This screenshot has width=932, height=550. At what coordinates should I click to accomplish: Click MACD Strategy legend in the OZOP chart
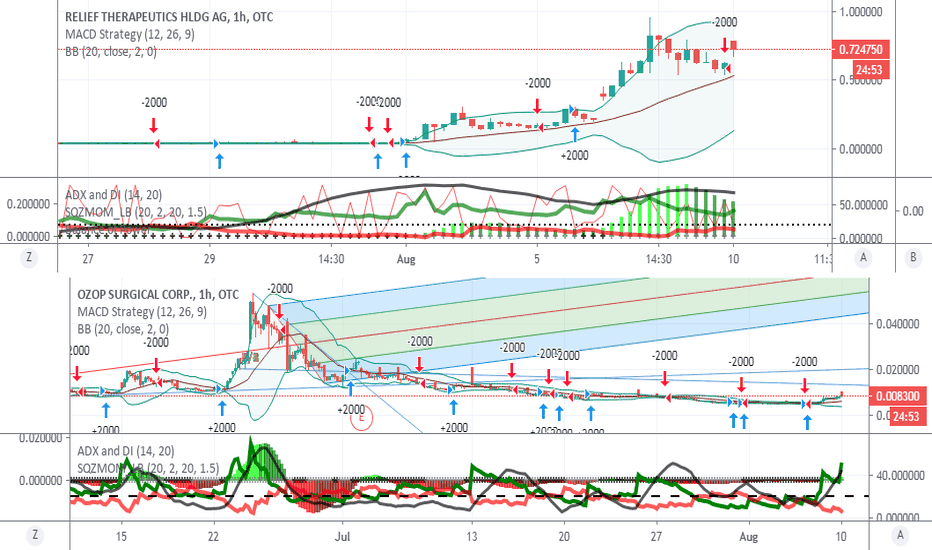click(x=142, y=312)
